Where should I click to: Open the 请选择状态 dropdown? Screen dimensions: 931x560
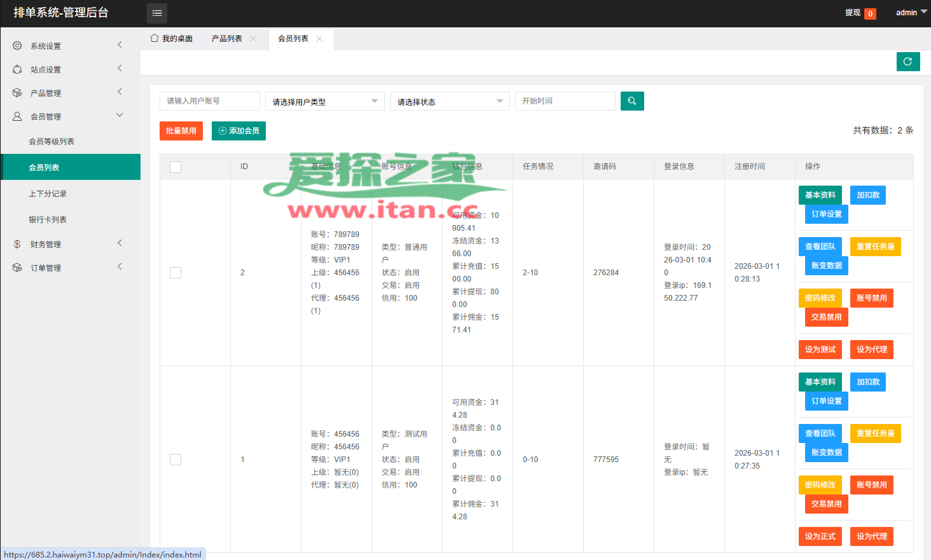[450, 101]
